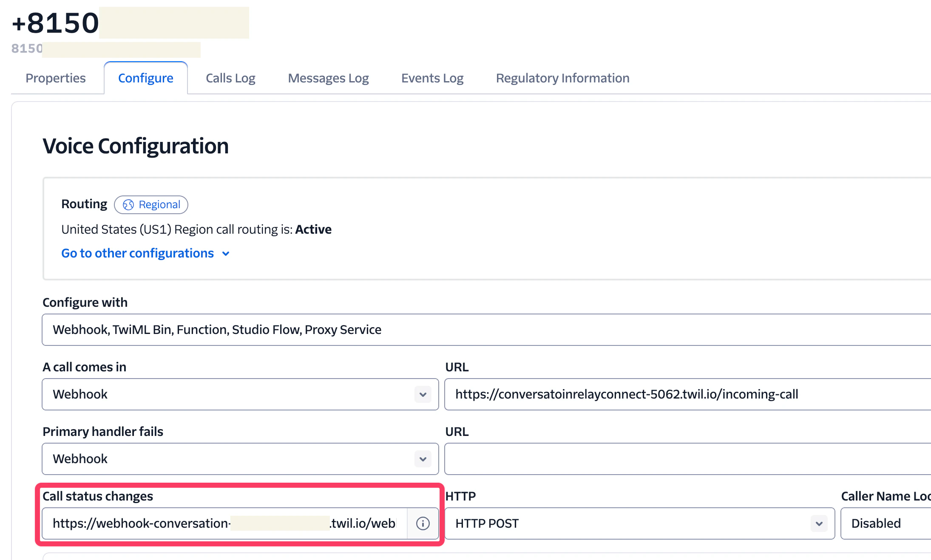
Task: Expand Go to other configurations chevron
Action: pos(226,254)
